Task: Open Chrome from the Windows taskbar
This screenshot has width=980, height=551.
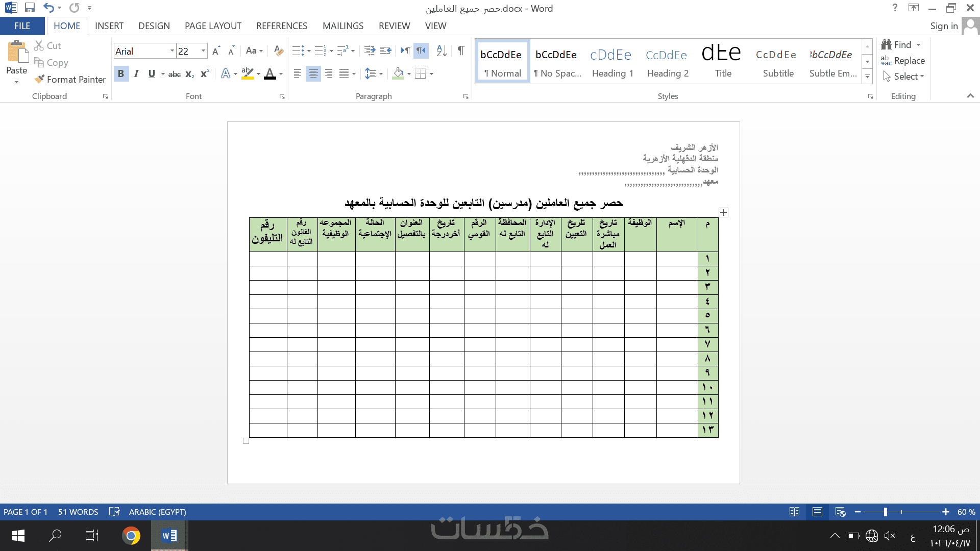Action: tap(131, 536)
